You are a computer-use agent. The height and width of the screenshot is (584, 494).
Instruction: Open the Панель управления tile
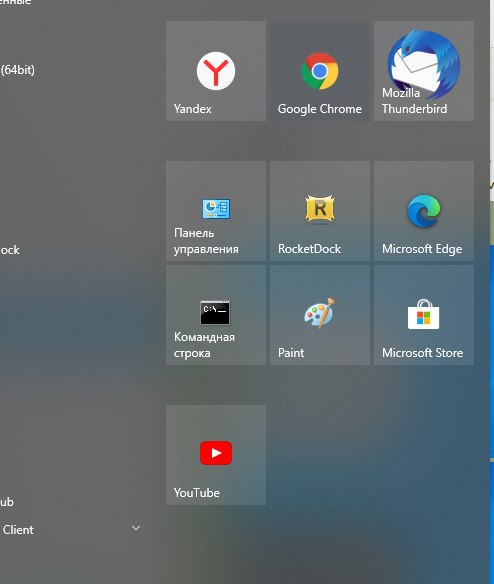(216, 211)
